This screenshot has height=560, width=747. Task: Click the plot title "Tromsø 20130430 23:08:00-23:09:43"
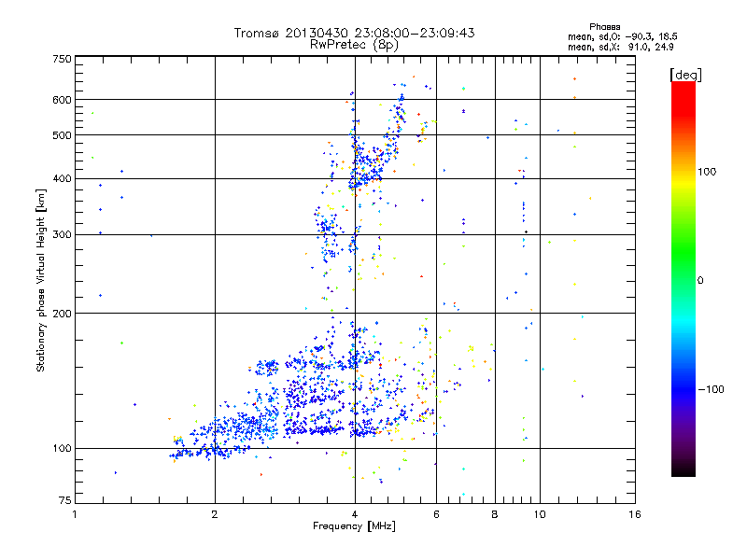[x=354, y=33]
